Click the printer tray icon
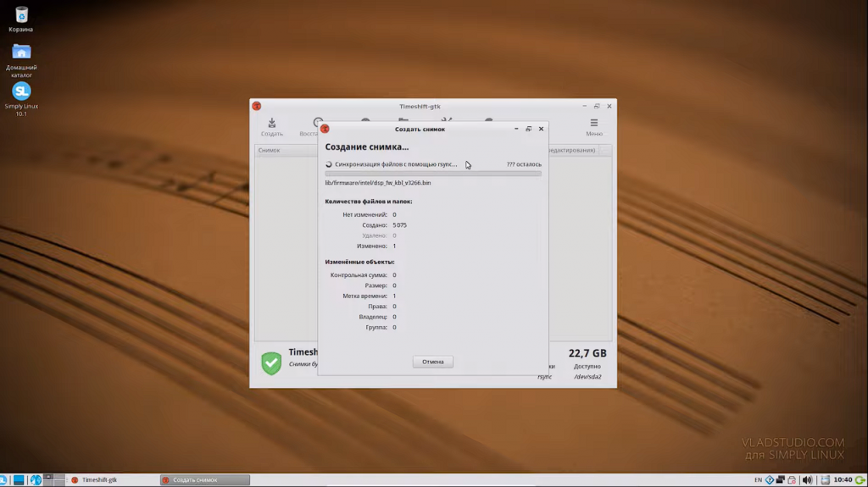868x487 pixels. tap(792, 480)
